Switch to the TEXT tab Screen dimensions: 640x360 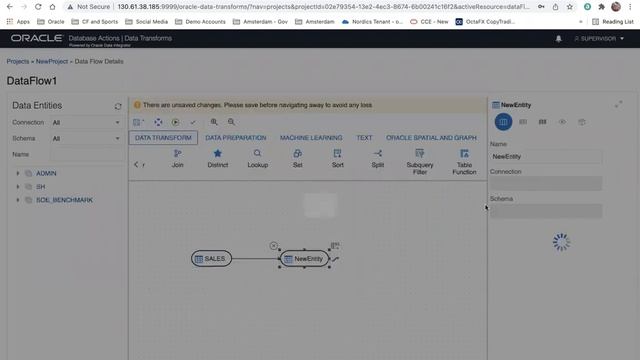coord(364,138)
